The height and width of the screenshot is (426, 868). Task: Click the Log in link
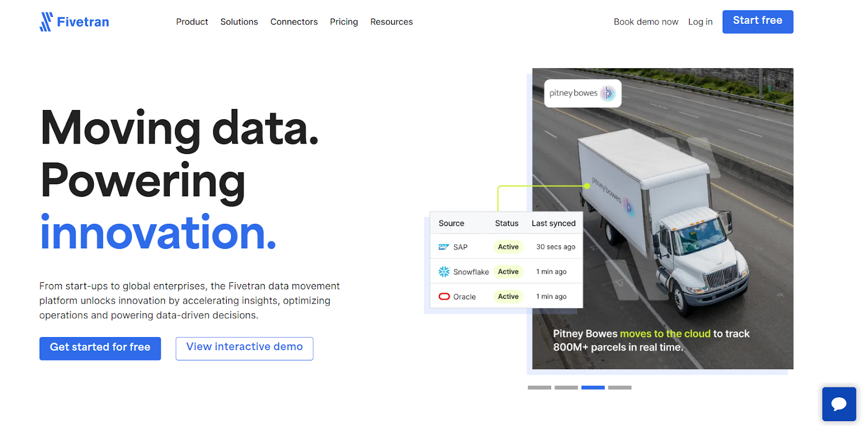700,22
